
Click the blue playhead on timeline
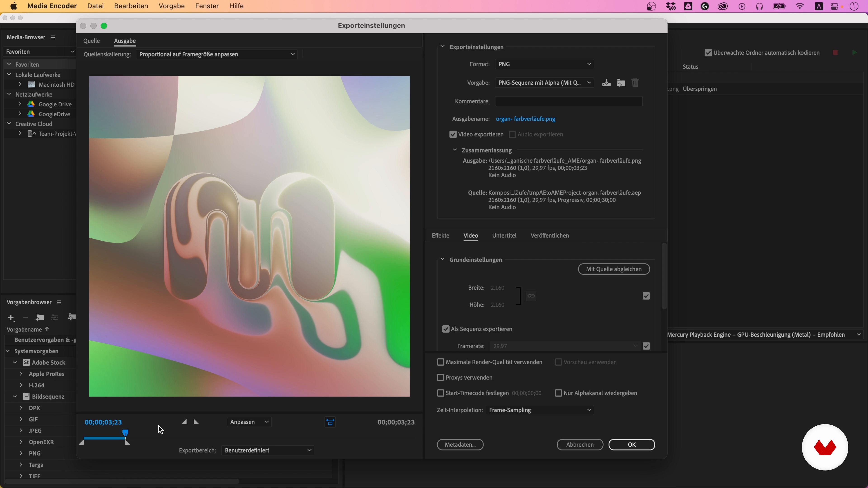[x=125, y=433]
